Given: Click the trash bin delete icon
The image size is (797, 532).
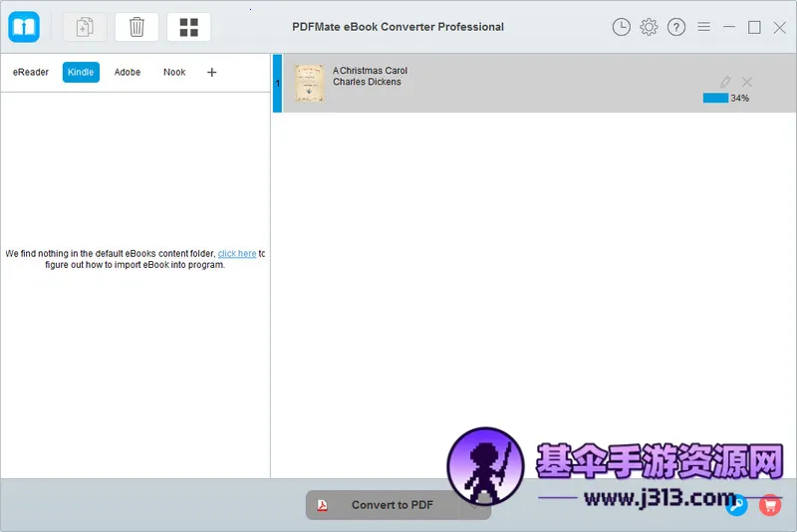Looking at the screenshot, I should 136,27.
